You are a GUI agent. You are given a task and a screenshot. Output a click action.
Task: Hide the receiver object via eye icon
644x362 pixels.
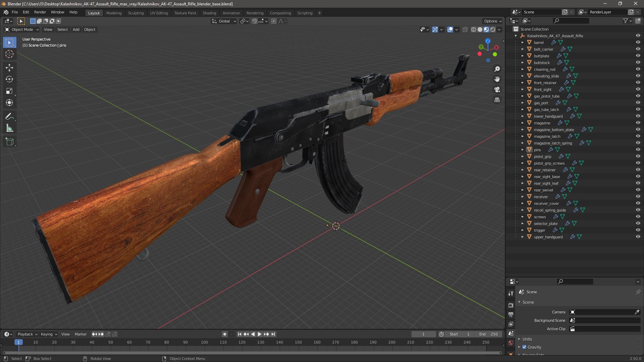click(638, 196)
